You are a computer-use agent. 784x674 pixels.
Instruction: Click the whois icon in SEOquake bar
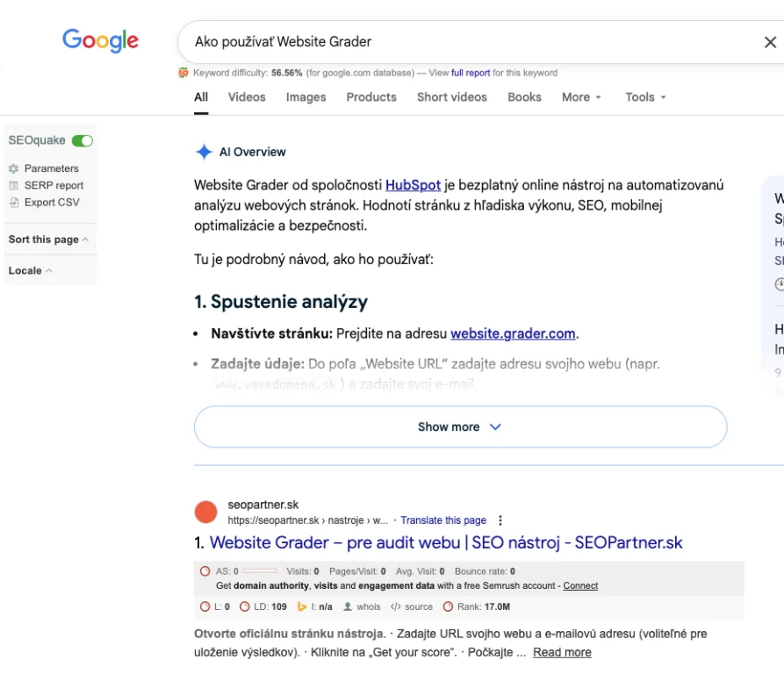(348, 606)
